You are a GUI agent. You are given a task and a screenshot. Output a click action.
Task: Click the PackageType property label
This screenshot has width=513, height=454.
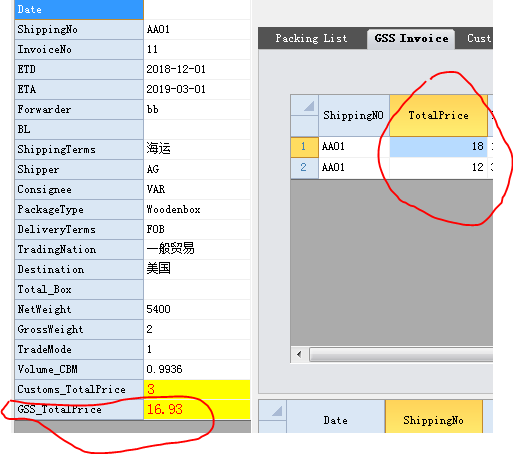click(x=79, y=209)
